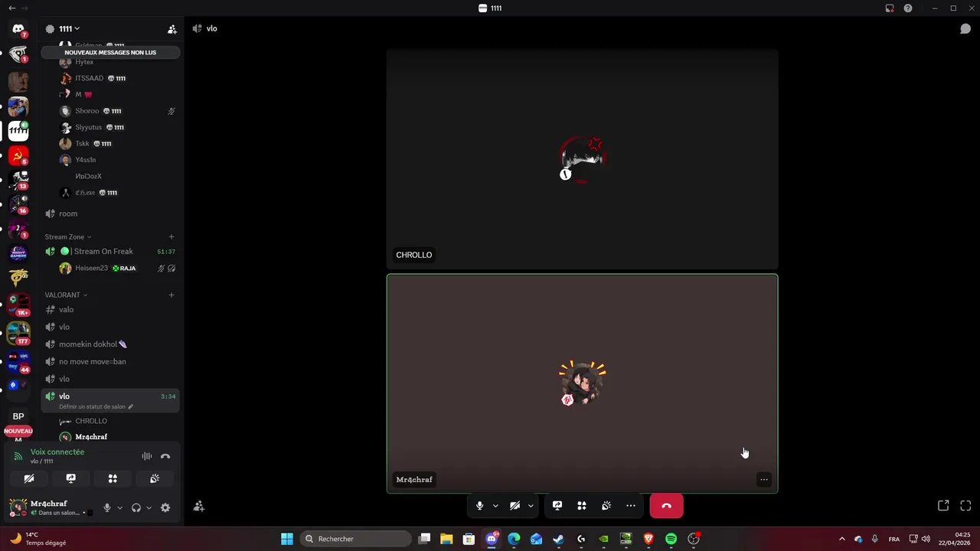Launch activities from the call bar
980x551 pixels.
582,506
